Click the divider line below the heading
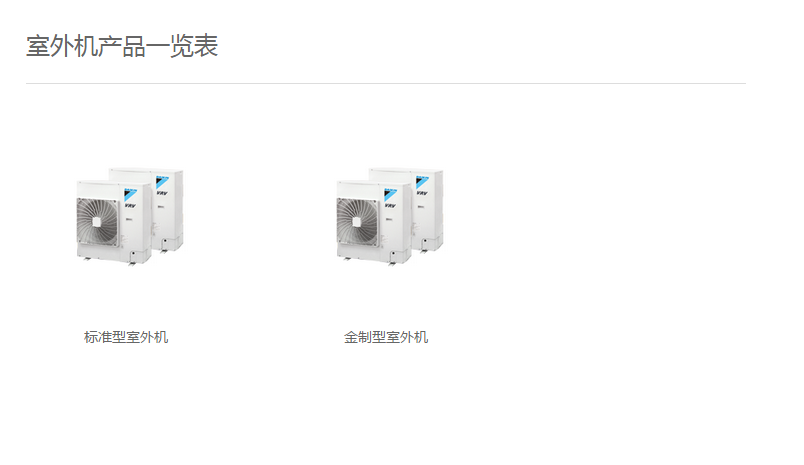This screenshot has width=804, height=465. [386, 83]
